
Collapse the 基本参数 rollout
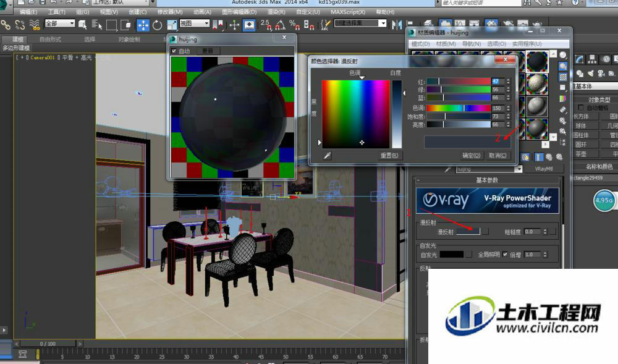[x=487, y=180]
